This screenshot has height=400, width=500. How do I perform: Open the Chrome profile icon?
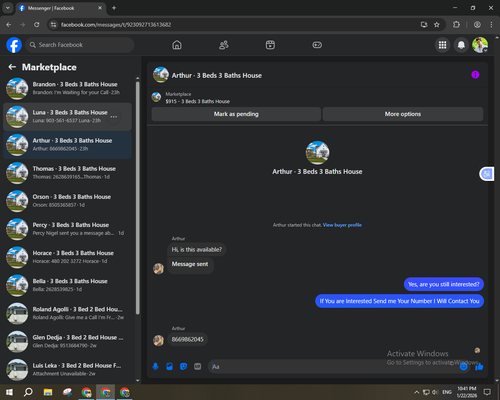tap(477, 25)
